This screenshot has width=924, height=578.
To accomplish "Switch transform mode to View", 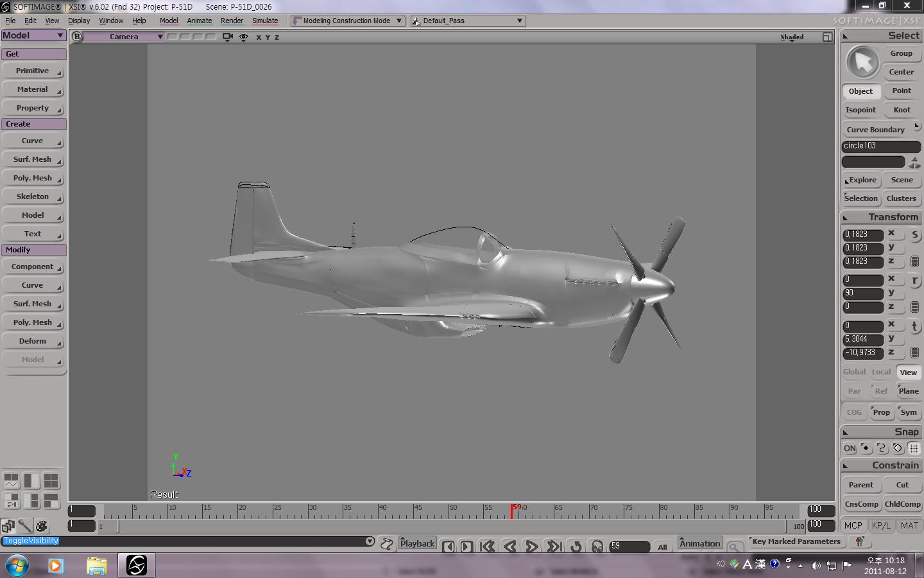I will tap(909, 372).
